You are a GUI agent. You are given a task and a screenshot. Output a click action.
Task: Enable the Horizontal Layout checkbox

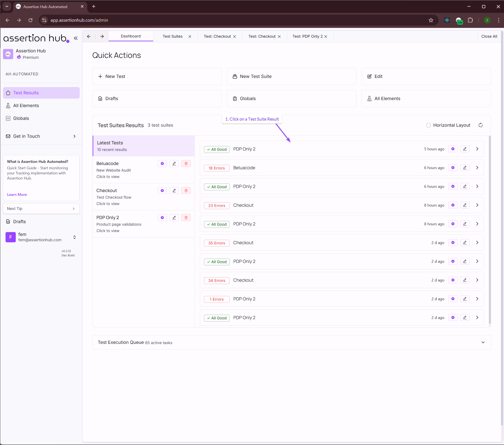pyautogui.click(x=429, y=125)
